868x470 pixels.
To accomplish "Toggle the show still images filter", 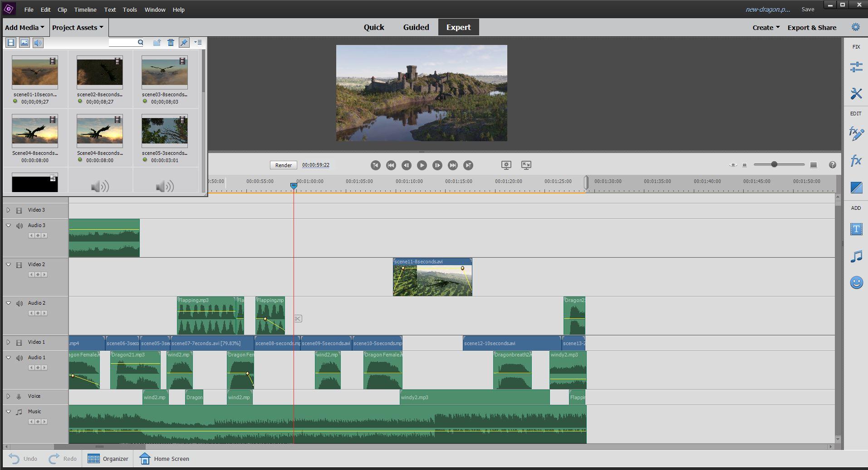I will click(x=25, y=43).
